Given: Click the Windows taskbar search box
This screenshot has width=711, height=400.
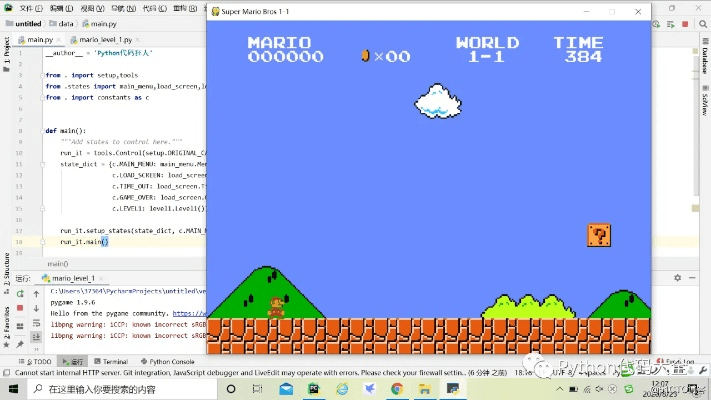Looking at the screenshot, I should (110, 389).
